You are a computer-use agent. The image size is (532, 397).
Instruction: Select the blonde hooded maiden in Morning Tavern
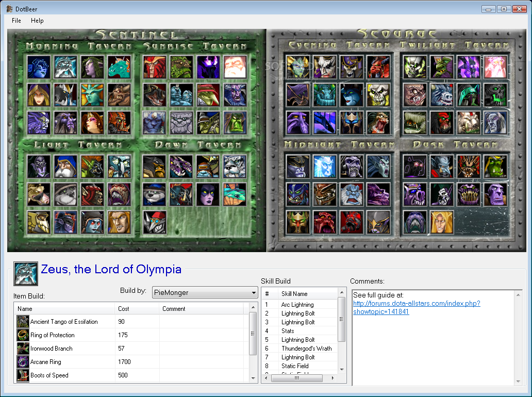coord(38,95)
